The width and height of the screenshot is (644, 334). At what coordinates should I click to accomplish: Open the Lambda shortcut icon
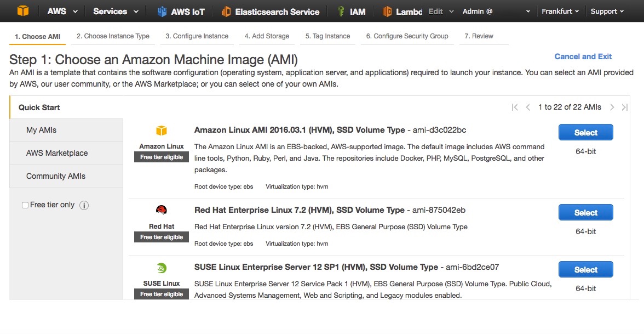point(387,12)
